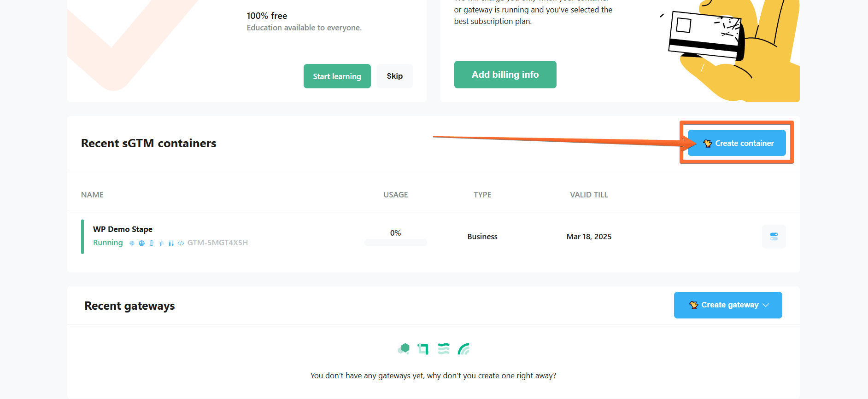Select the code snippet icon beside GTM-5MGT4X5H

pyautogui.click(x=181, y=243)
